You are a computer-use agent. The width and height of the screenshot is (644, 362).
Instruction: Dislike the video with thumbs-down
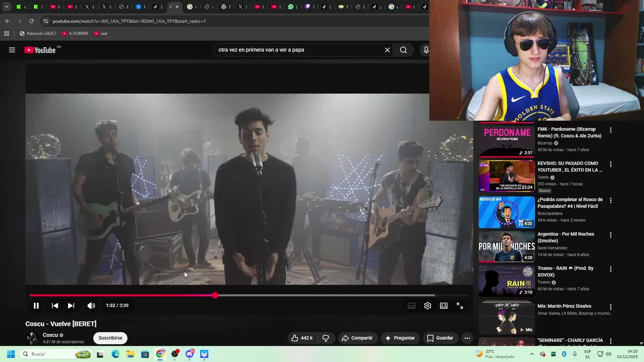coord(326,338)
